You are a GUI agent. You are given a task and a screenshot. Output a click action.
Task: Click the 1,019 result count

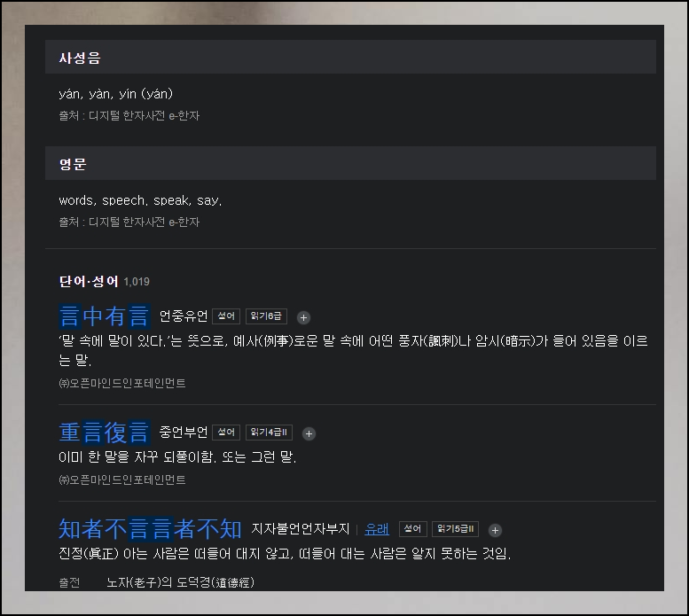[137, 282]
